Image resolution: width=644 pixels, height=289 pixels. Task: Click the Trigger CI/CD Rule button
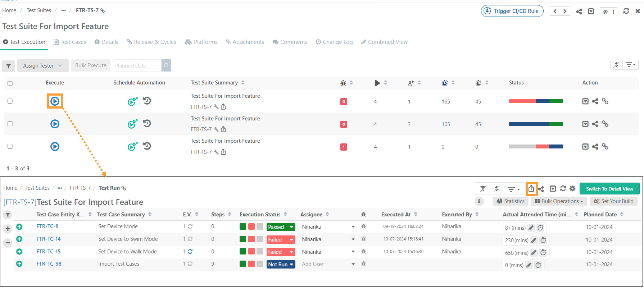tap(512, 11)
